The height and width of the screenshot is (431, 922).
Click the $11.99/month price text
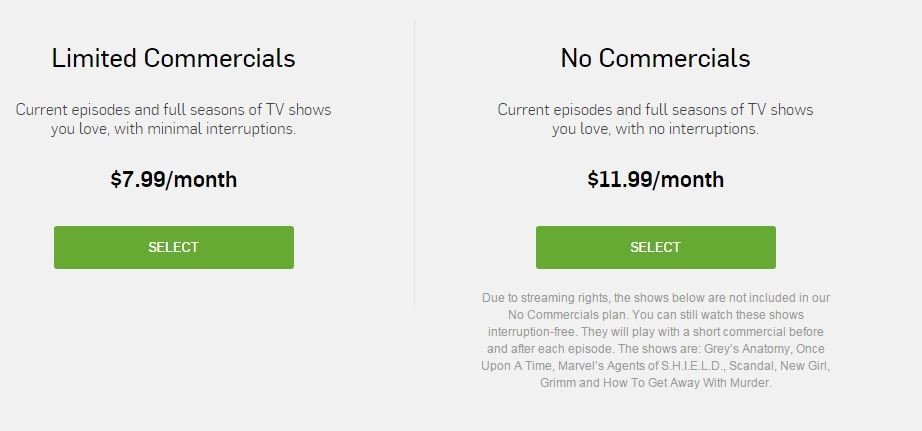656,179
